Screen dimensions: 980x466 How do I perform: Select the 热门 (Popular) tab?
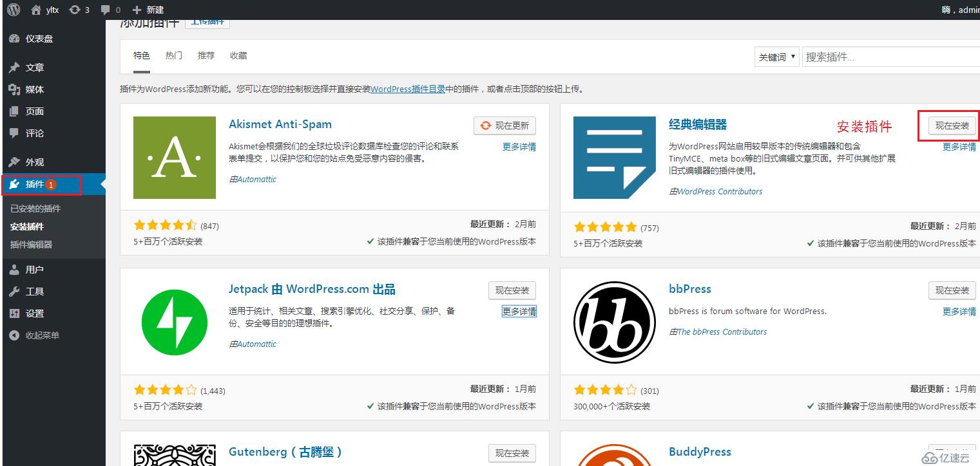coord(174,56)
